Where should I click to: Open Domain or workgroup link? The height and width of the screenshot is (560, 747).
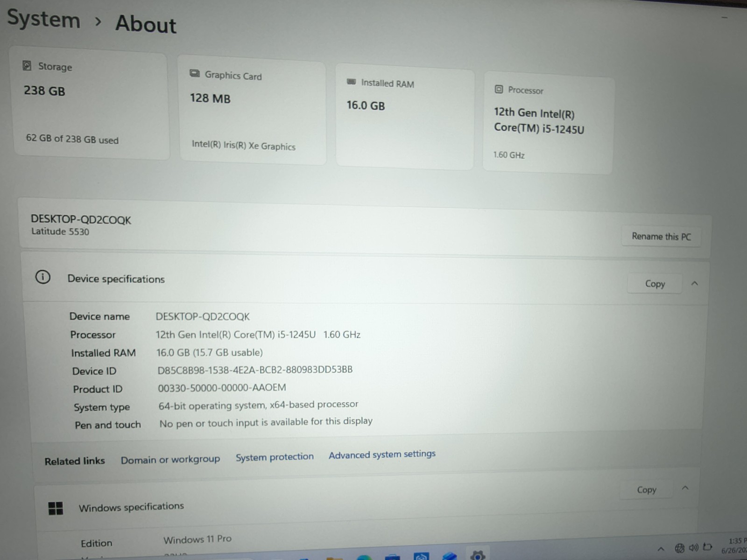coord(170,460)
